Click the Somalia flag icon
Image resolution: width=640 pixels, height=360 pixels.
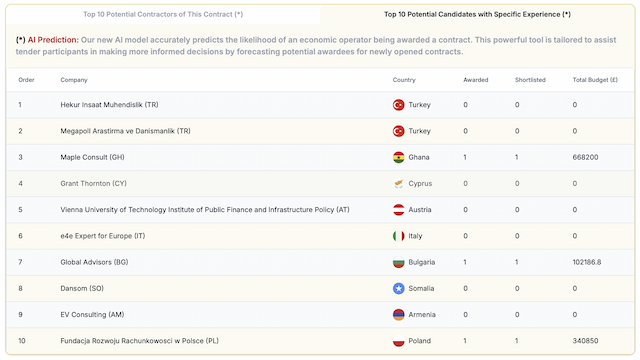(x=398, y=289)
